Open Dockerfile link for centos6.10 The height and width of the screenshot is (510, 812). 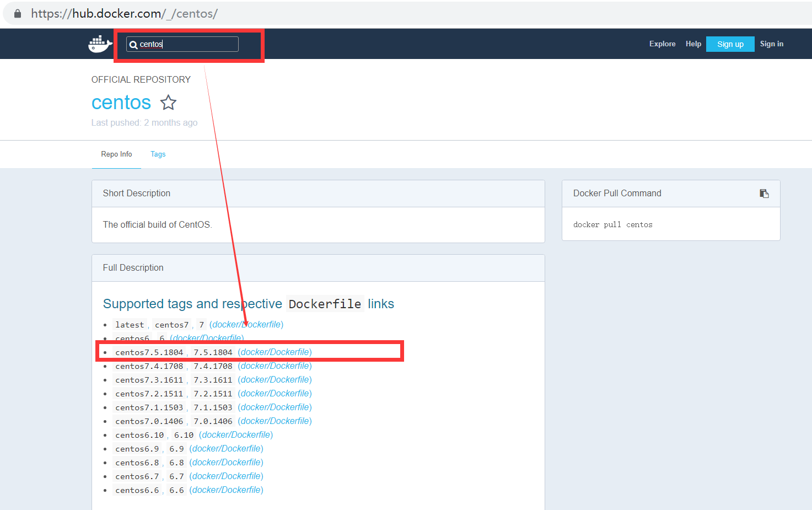pyautogui.click(x=236, y=435)
